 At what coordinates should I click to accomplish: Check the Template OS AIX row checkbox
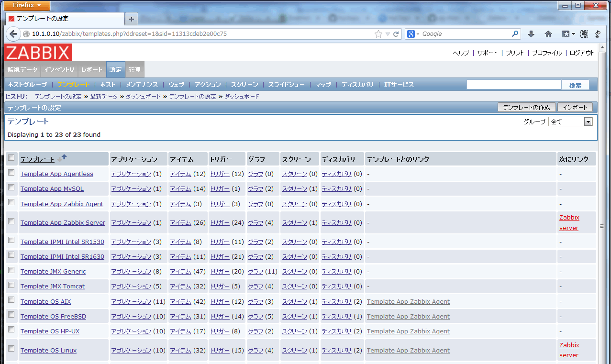(x=11, y=300)
